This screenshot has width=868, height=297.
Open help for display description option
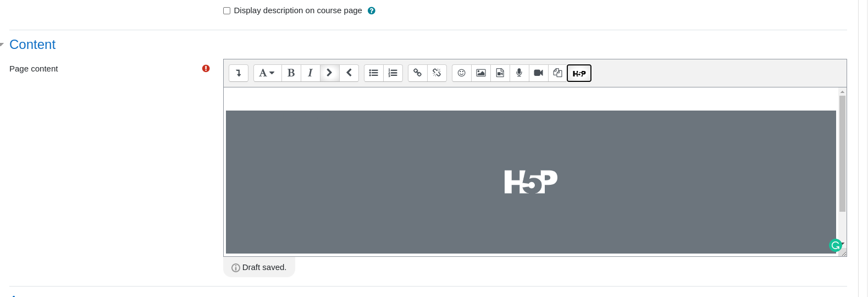coord(372,10)
